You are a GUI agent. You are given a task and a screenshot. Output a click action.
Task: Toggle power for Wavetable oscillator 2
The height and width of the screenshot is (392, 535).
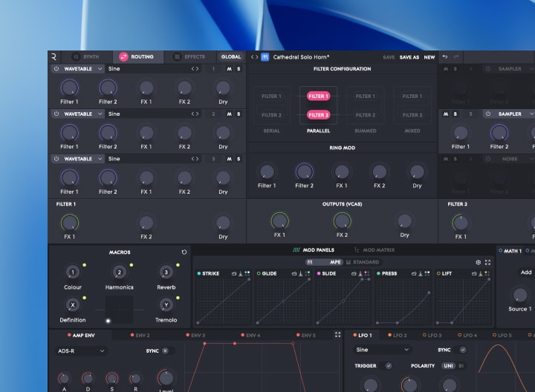point(56,114)
